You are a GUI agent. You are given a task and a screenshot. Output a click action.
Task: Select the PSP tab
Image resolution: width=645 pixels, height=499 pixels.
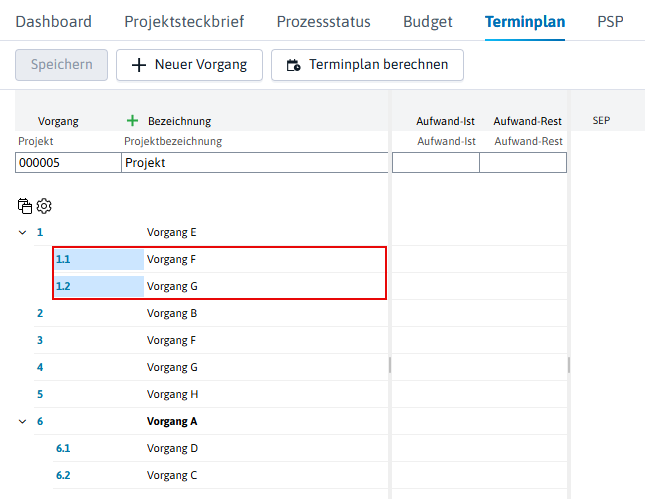pos(610,21)
